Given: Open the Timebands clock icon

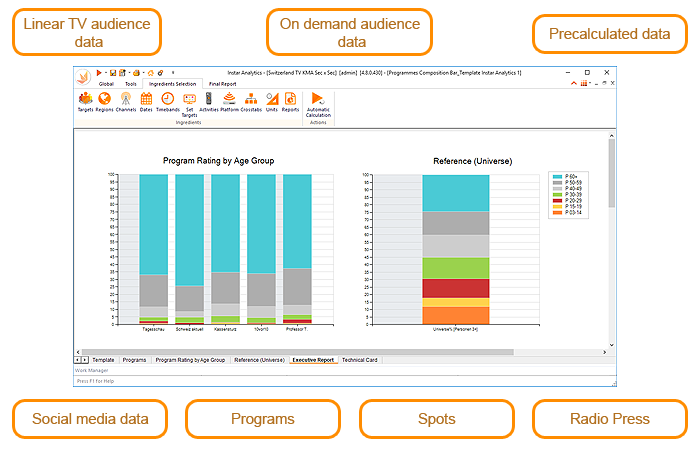Looking at the screenshot, I should (167, 100).
